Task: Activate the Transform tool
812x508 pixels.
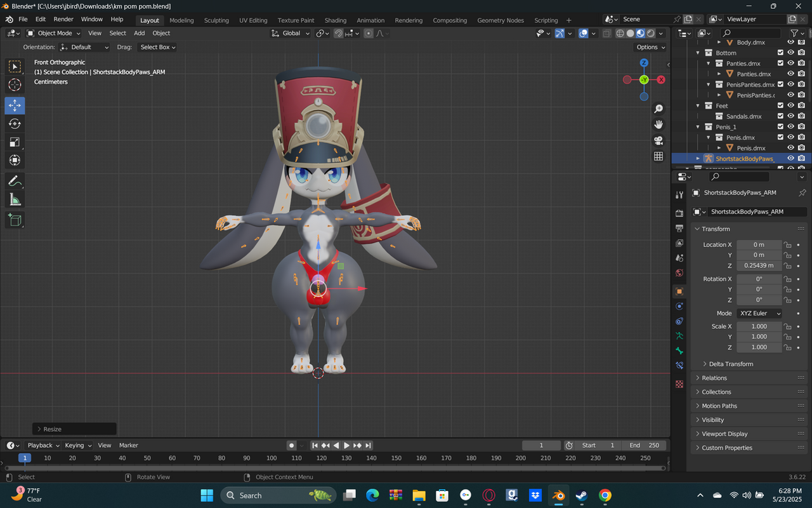Action: (15, 161)
